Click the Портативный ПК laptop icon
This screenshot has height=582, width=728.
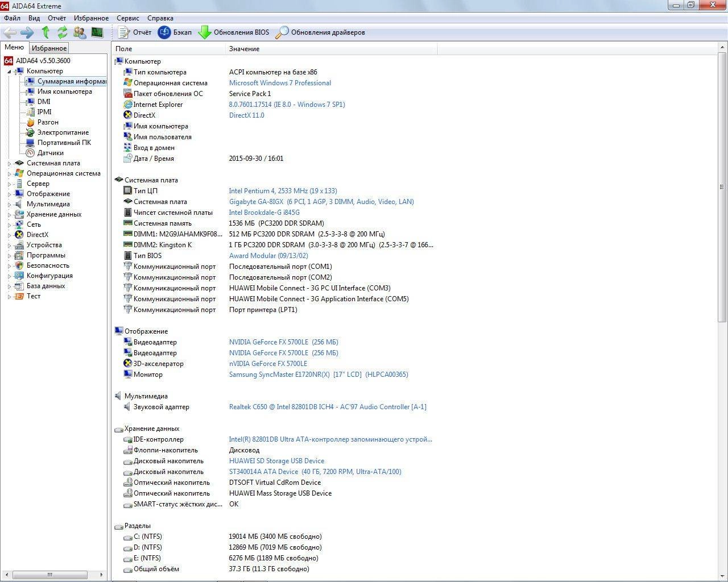point(30,143)
